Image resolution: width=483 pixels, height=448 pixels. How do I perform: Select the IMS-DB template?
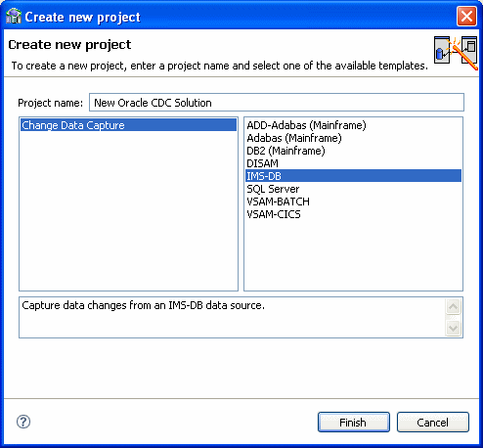coord(353,176)
